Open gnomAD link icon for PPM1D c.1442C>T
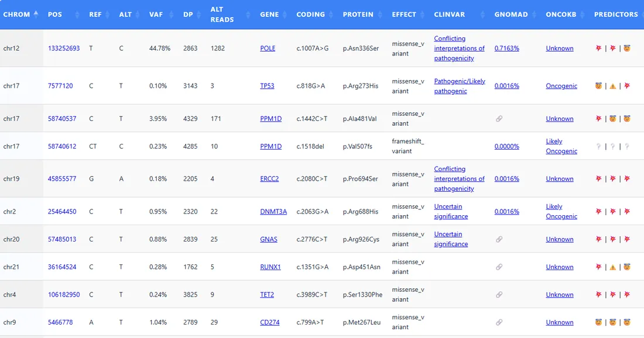Image resolution: width=644 pixels, height=338 pixels. [x=499, y=119]
